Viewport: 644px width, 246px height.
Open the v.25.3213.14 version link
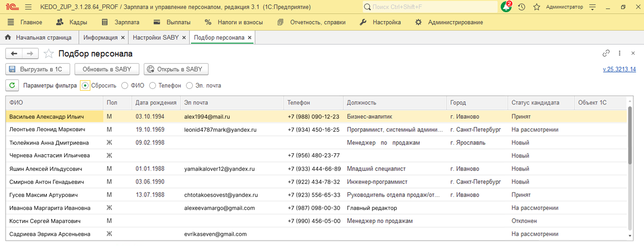point(619,69)
